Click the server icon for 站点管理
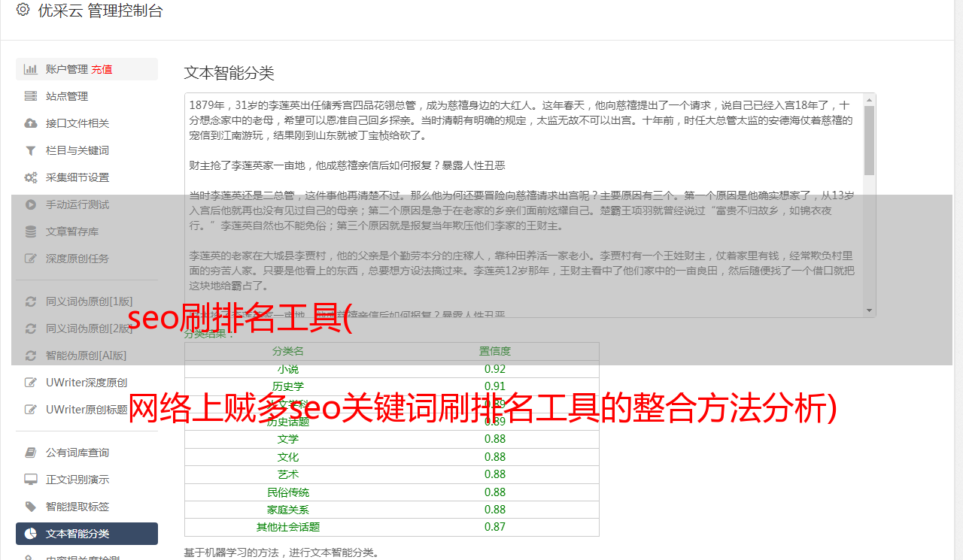963x560 pixels. (31, 96)
